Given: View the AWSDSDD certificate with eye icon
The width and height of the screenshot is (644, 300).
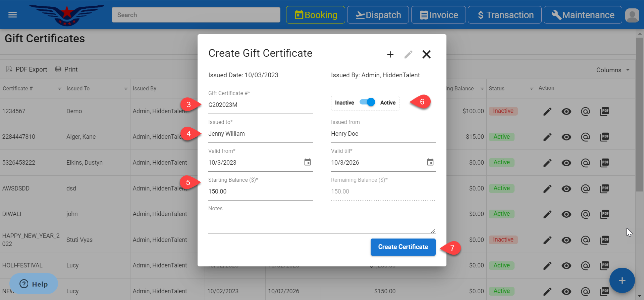Looking at the screenshot, I should 566,188.
